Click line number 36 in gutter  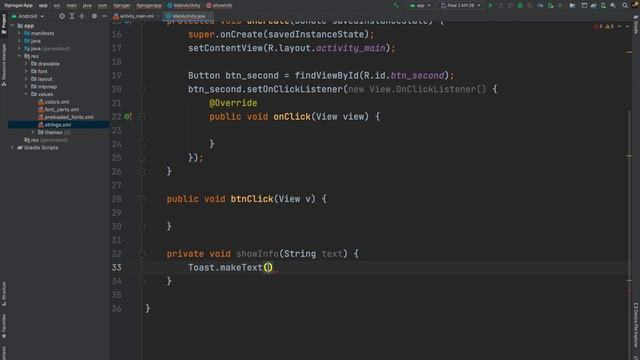point(117,309)
